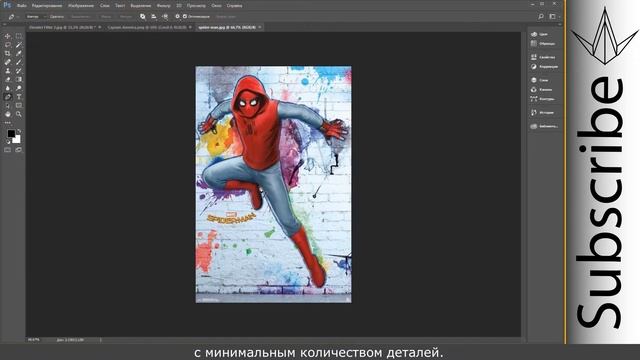Select the Blur tool
This screenshot has width=640, height=360.
pyautogui.click(x=8, y=88)
